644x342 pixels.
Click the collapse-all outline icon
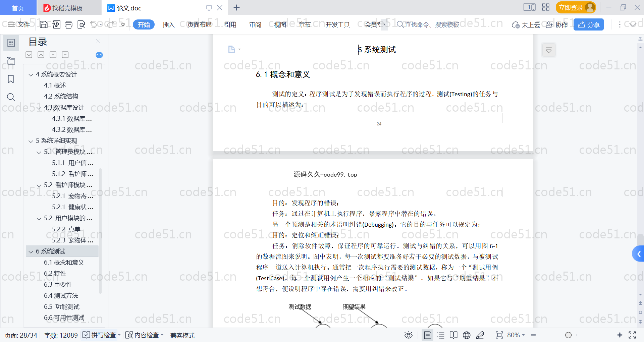pyautogui.click(x=41, y=55)
